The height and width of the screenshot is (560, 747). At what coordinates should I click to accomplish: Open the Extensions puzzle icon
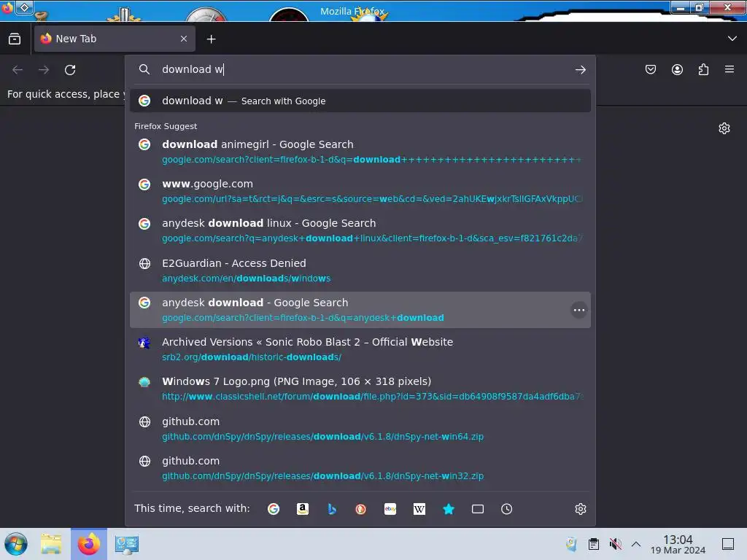[x=703, y=69]
